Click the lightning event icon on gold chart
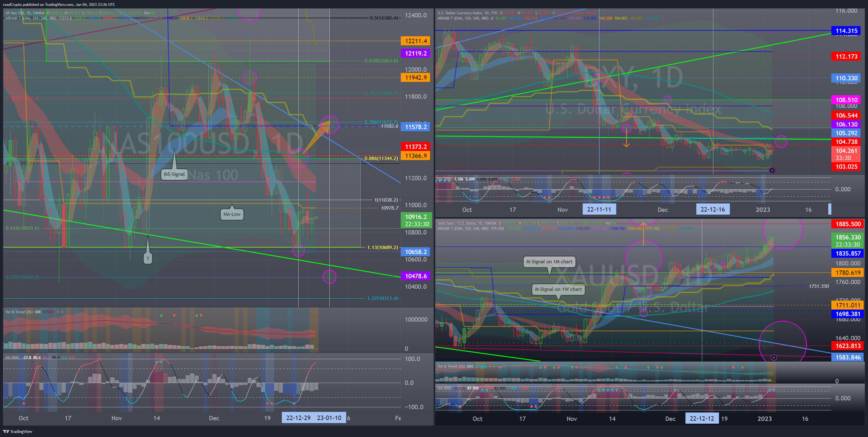Viewport: 868px width, 437px height. (774, 357)
